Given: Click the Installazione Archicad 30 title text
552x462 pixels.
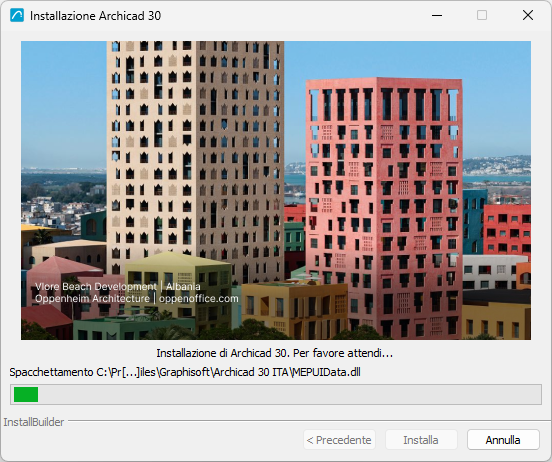Looking at the screenshot, I should 95,16.
